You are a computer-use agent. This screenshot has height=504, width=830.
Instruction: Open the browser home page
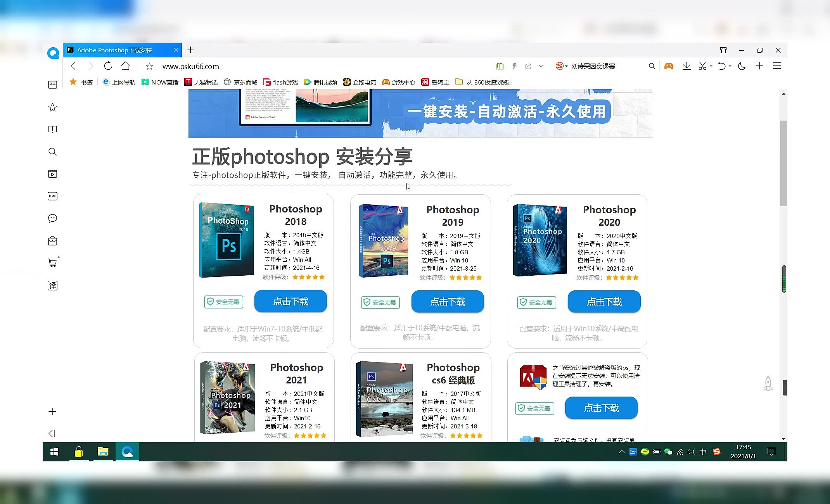(125, 66)
